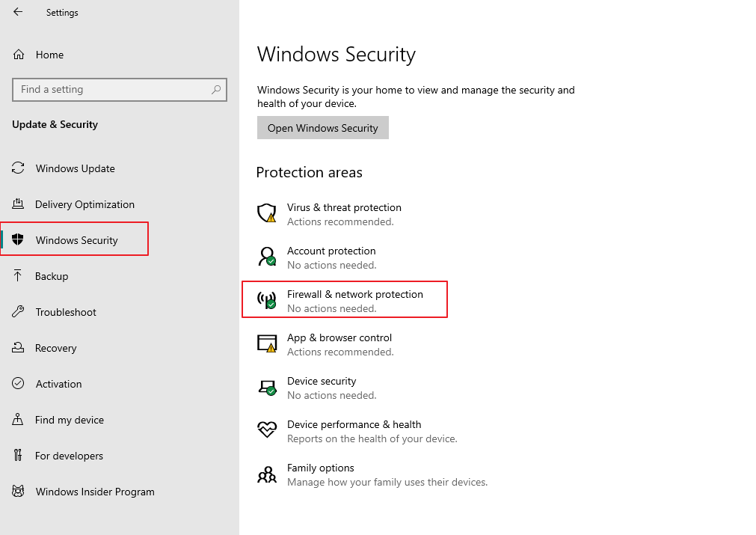Open Firewall & network protection link

pos(354,294)
